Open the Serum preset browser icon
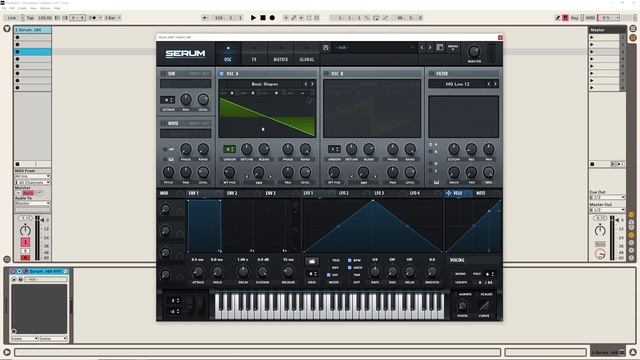 440,47
